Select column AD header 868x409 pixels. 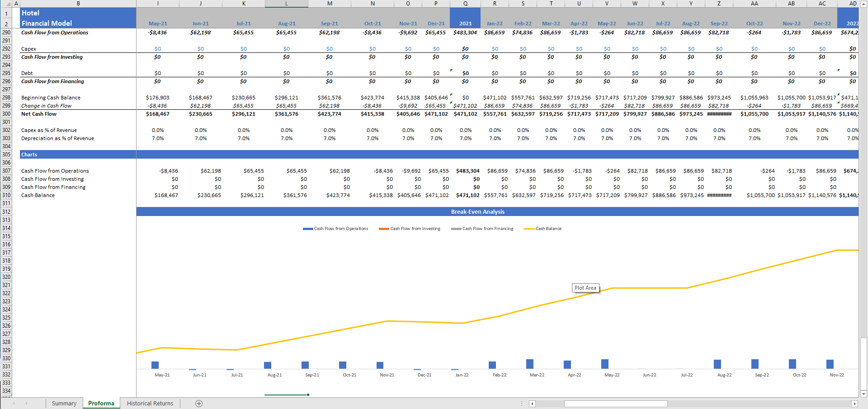[853, 4]
